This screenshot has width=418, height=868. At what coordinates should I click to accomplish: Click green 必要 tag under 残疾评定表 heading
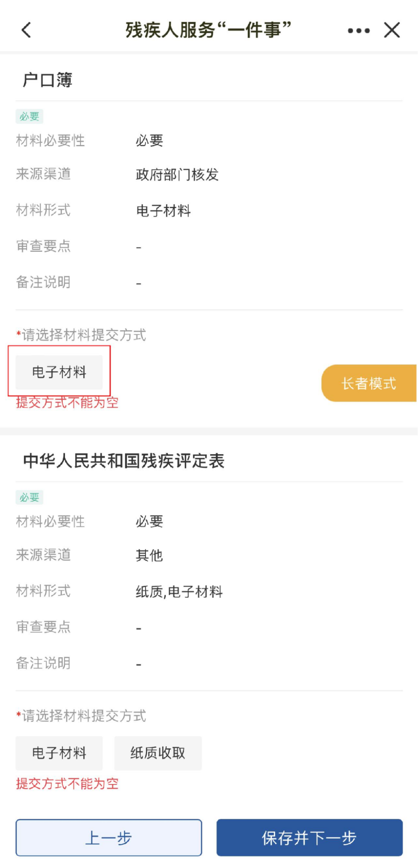pos(29,497)
